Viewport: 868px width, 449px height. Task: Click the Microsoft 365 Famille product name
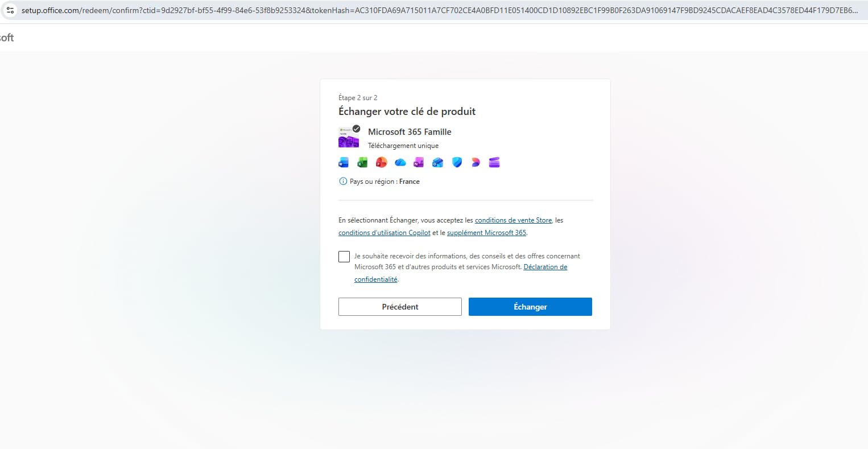click(x=410, y=132)
